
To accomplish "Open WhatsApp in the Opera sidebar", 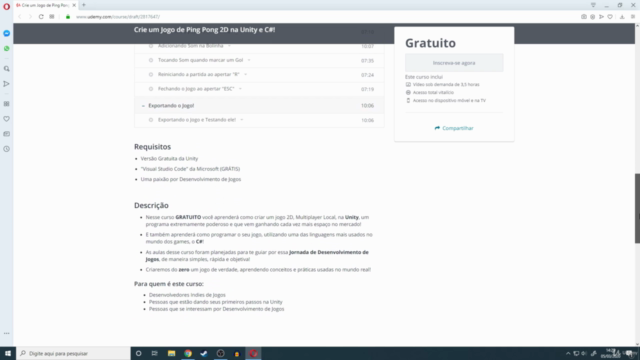I will tap(7, 49).
